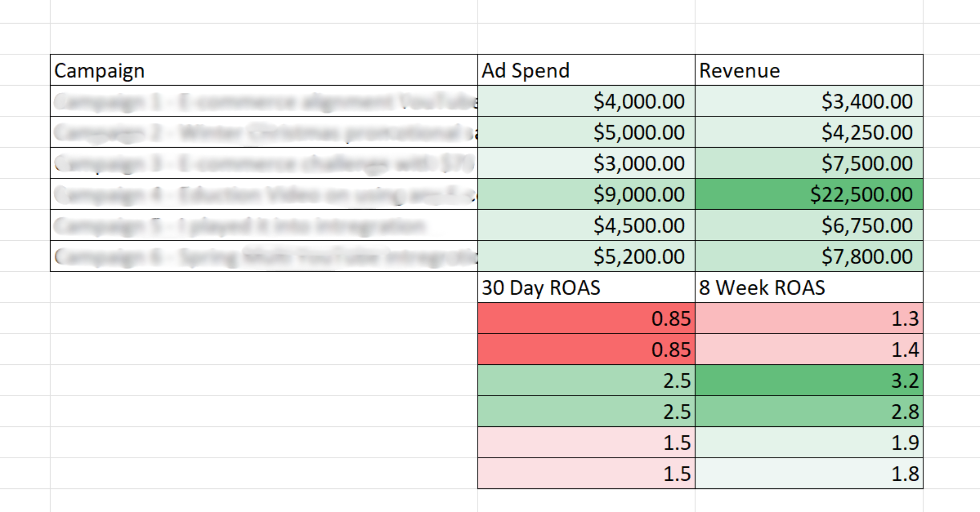Click the $22,500.00 revenue cell
Screen dimensions: 980x512
[x=809, y=194]
